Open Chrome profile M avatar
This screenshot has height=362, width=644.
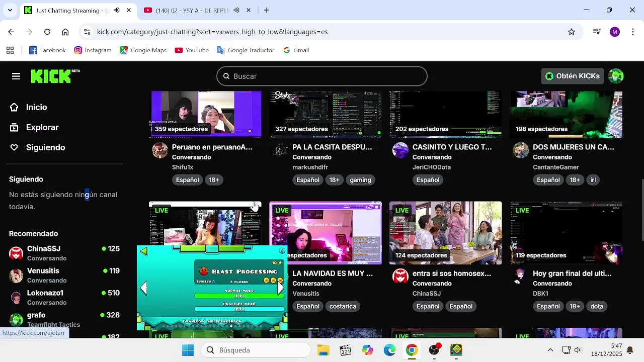pyautogui.click(x=615, y=32)
